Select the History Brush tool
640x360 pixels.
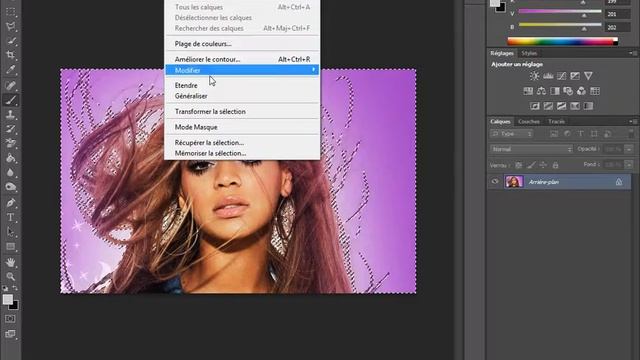coord(11,129)
